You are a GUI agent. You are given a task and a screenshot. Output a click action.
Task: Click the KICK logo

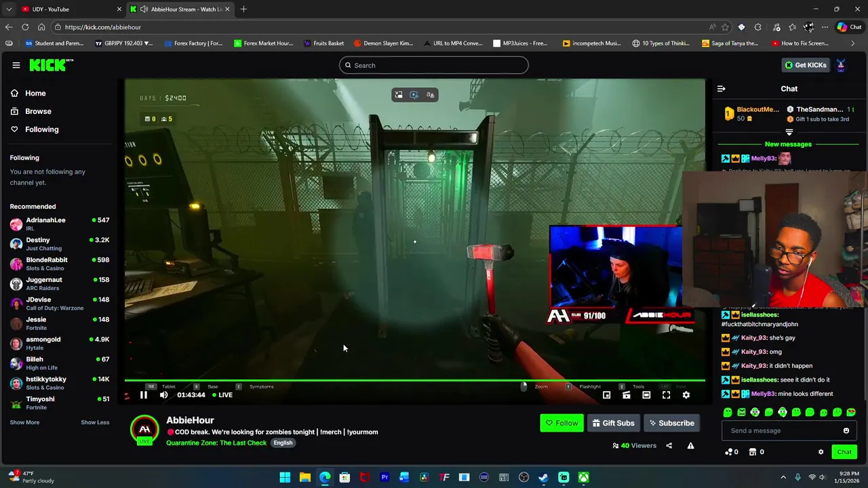(51, 65)
